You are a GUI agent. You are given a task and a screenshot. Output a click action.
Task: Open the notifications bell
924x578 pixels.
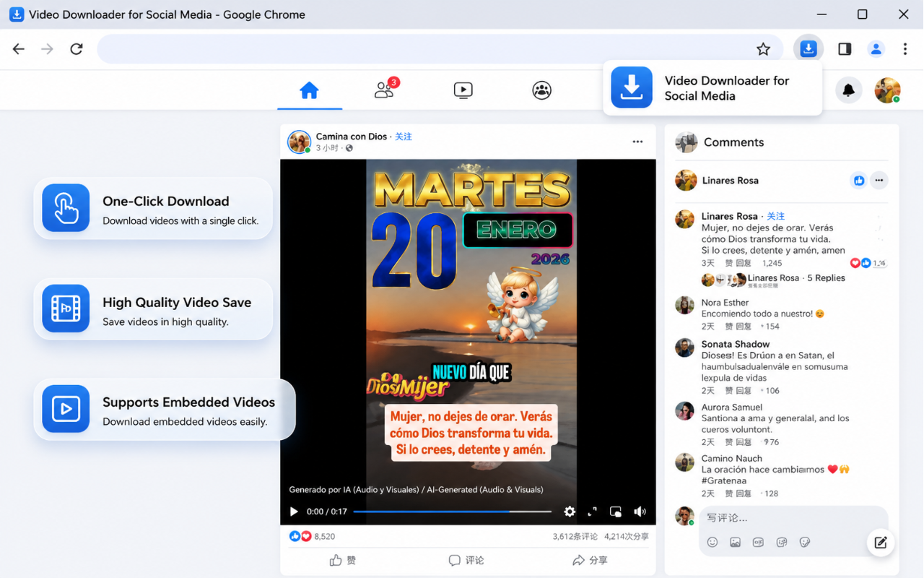(x=849, y=90)
